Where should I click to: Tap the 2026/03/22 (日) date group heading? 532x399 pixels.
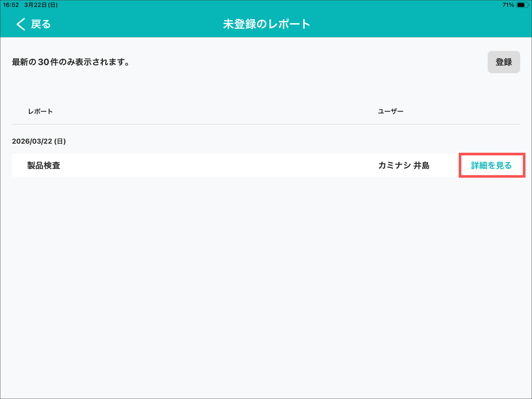pos(39,141)
